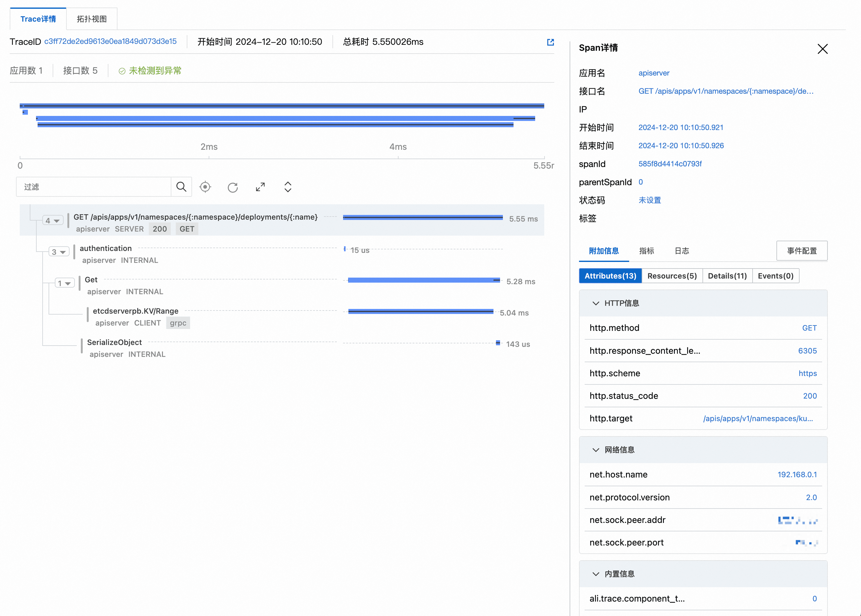Select the Resources(5) tab
This screenshot has width=861, height=616.
click(x=672, y=276)
